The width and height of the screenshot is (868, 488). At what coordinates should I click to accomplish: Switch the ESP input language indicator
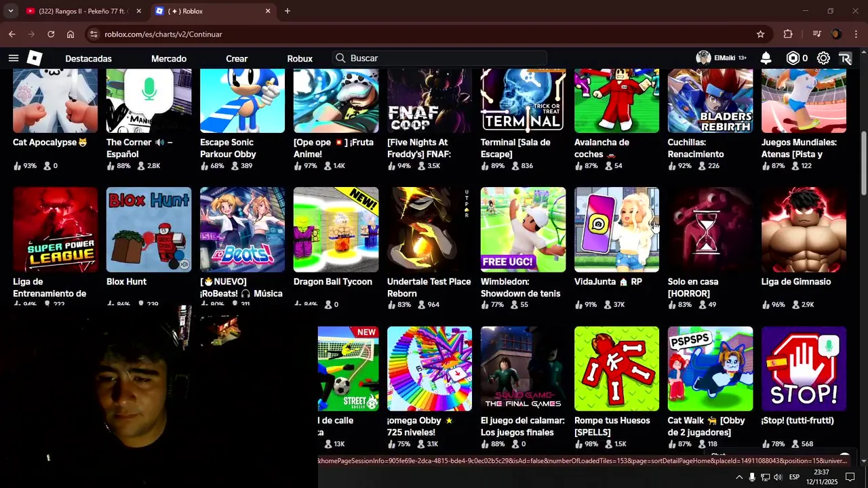794,477
